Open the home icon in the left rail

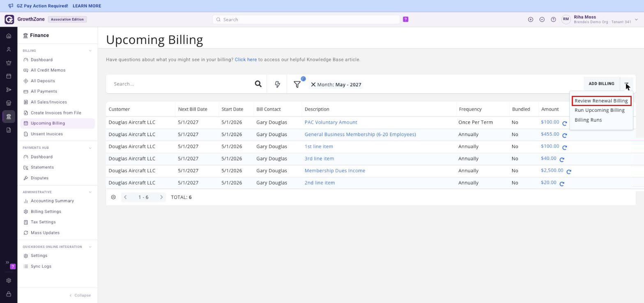(x=9, y=36)
